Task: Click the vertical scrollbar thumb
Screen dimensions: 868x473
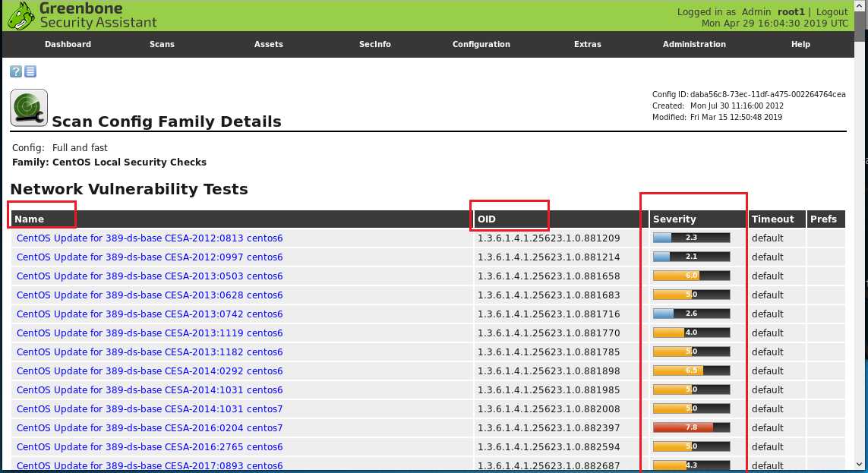Action: click(x=860, y=26)
